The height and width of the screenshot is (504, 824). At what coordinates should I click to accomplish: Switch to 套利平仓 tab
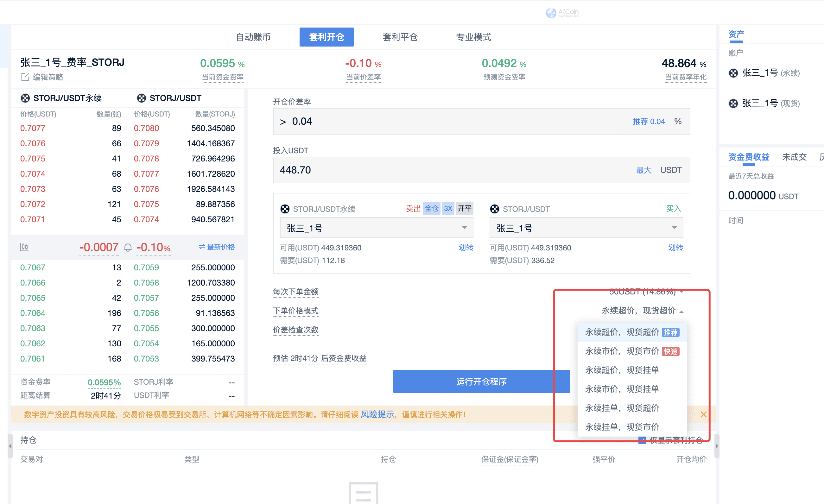pyautogui.click(x=400, y=37)
